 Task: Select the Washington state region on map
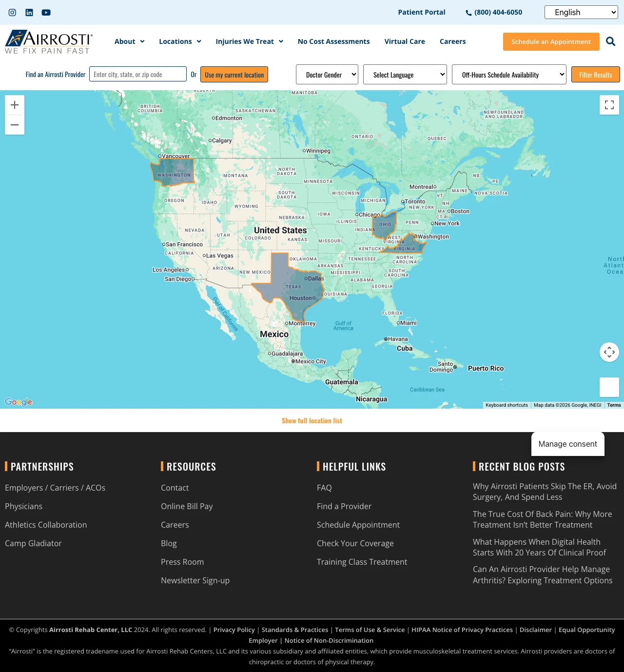[x=173, y=172]
